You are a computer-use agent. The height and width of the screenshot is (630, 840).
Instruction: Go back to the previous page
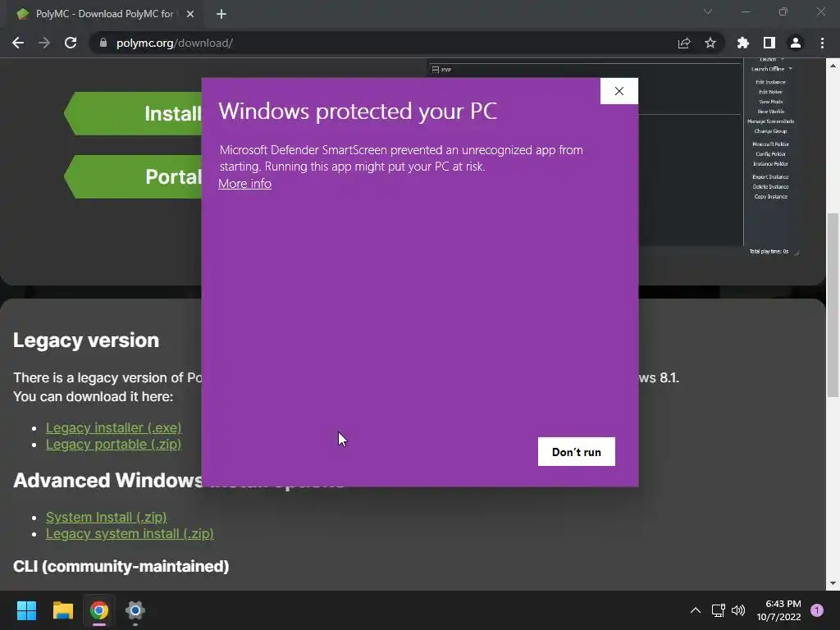click(x=18, y=43)
